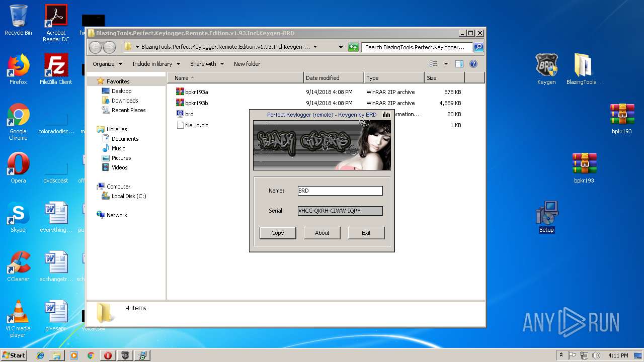Open the Pictures library

point(121,158)
